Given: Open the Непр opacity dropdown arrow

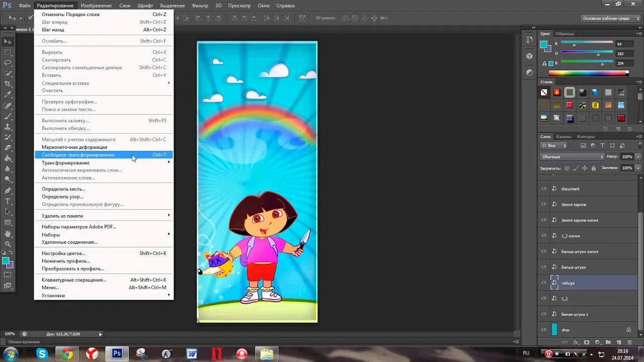Looking at the screenshot, I should pos(638,157).
